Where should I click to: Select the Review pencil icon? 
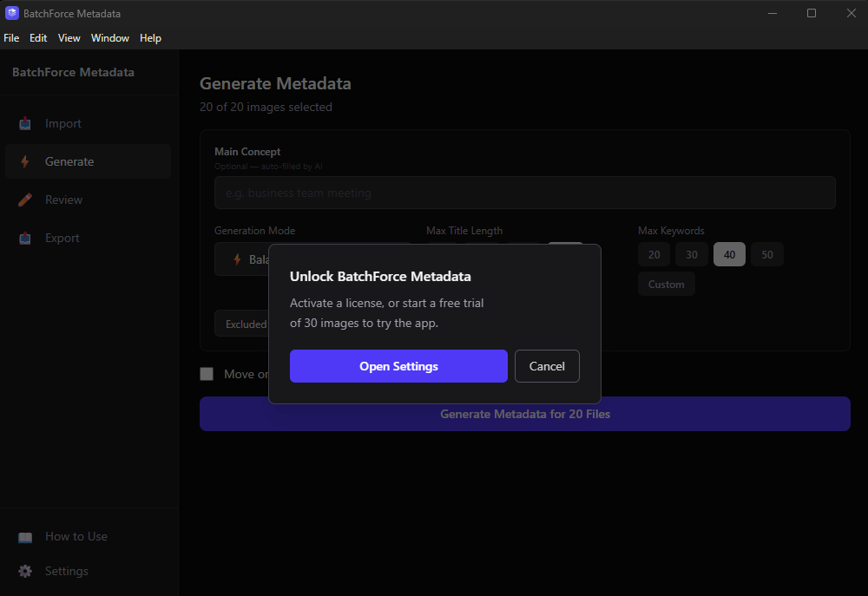pyautogui.click(x=25, y=200)
